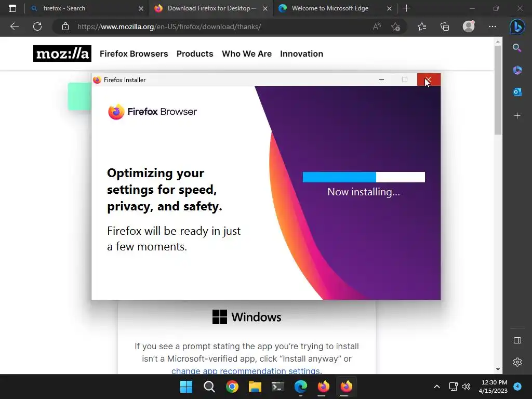Open the Bing chat sidebar button
The height and width of the screenshot is (399, 532).
[x=517, y=26]
